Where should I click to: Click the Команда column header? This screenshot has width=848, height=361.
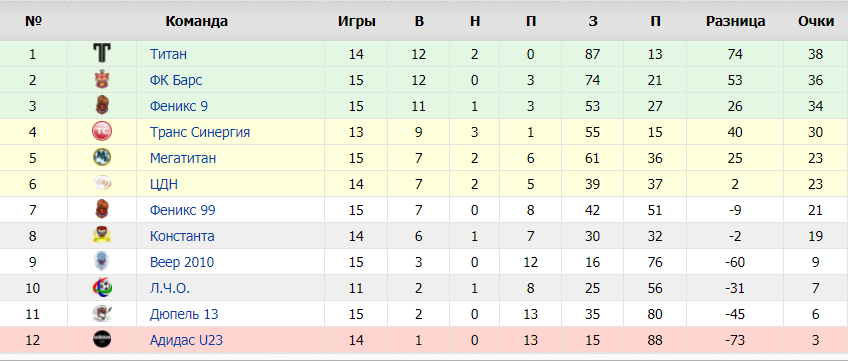(x=196, y=22)
